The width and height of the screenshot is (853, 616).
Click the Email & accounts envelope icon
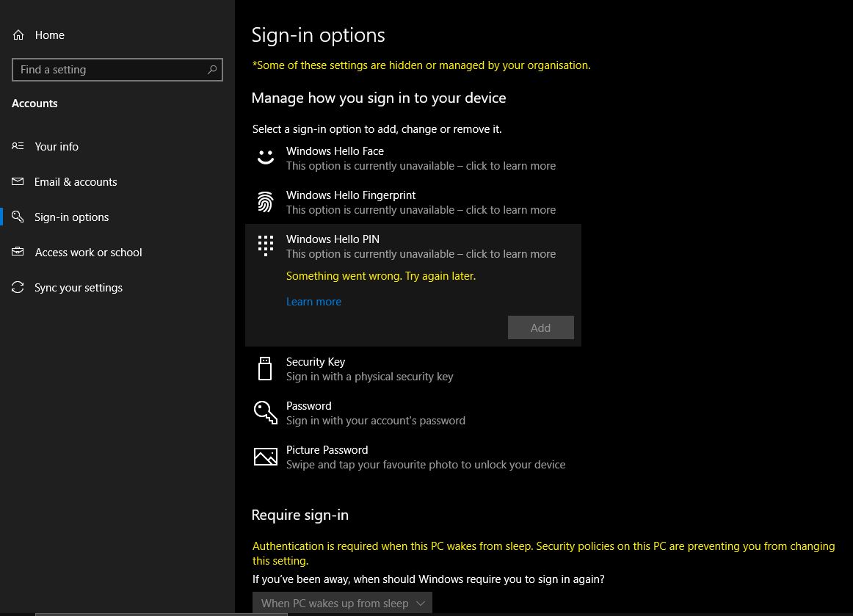18,182
